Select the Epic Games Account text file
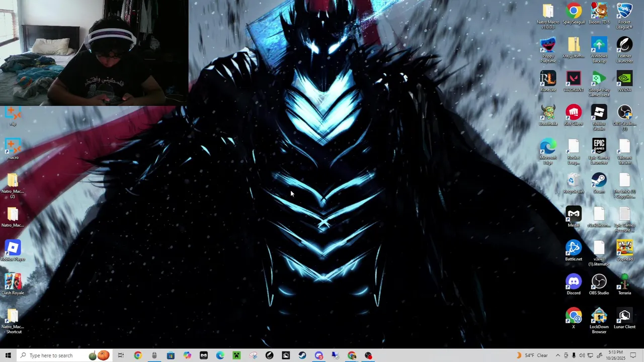 point(624,219)
